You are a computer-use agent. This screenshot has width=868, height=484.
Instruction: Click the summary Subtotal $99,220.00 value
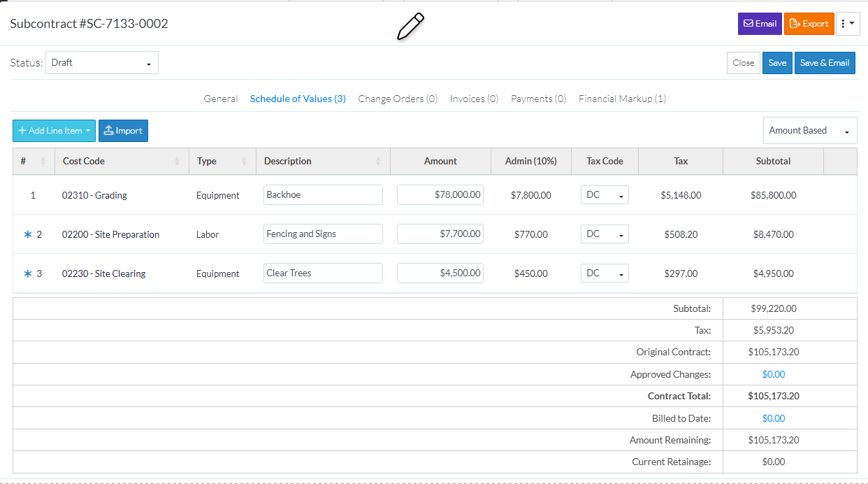[773, 308]
